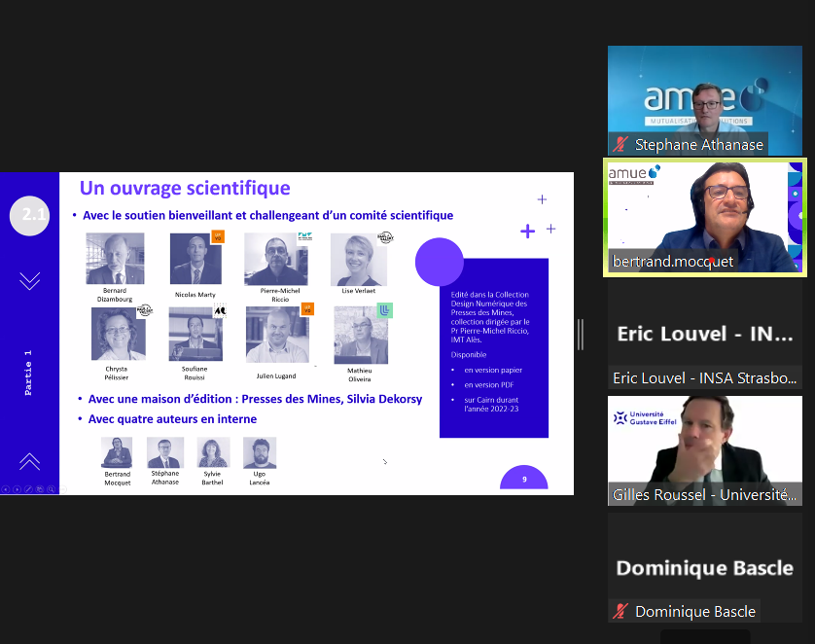
Task: Click 'en version papier' in blue box
Action: (x=493, y=370)
